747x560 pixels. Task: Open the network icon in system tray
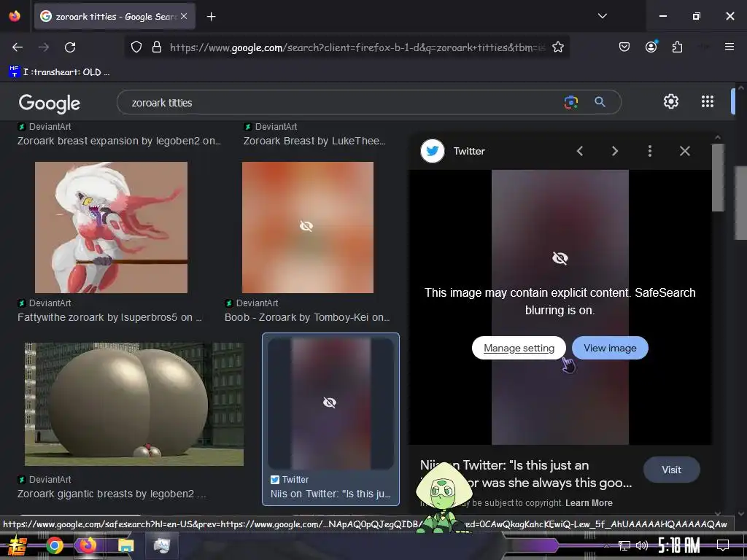point(624,545)
